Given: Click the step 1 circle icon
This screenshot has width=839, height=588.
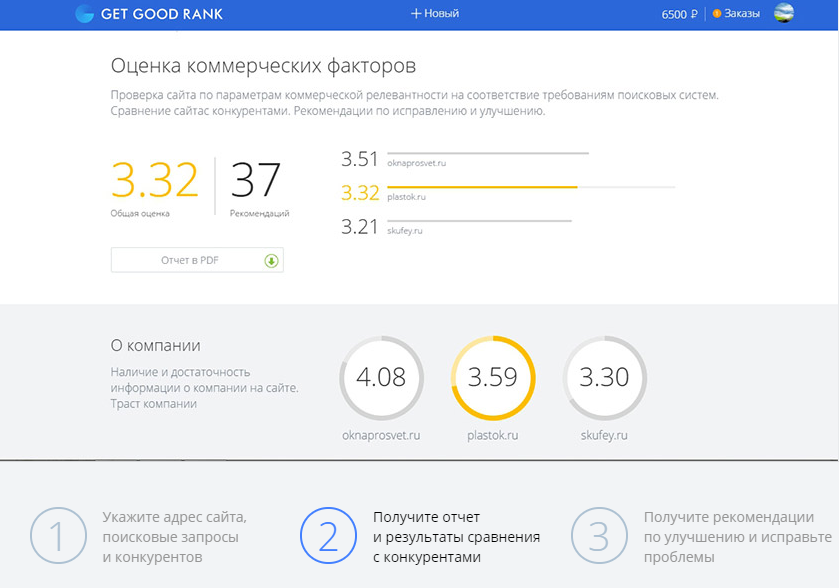Looking at the screenshot, I should [x=57, y=536].
